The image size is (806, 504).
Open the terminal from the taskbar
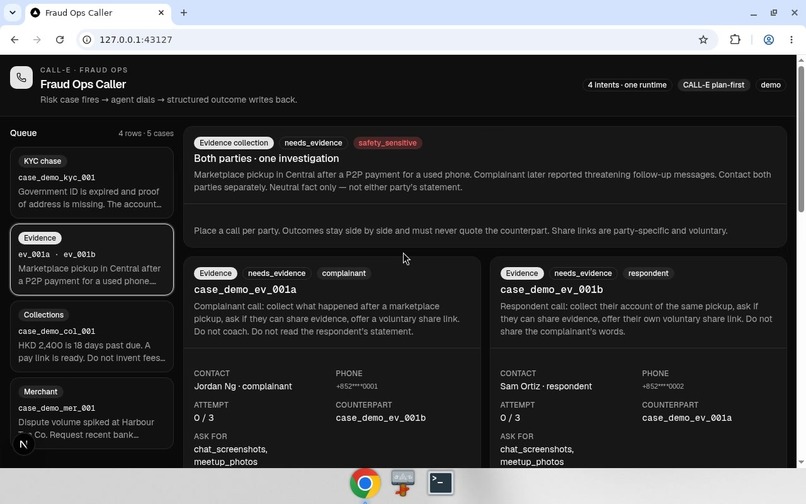441,483
